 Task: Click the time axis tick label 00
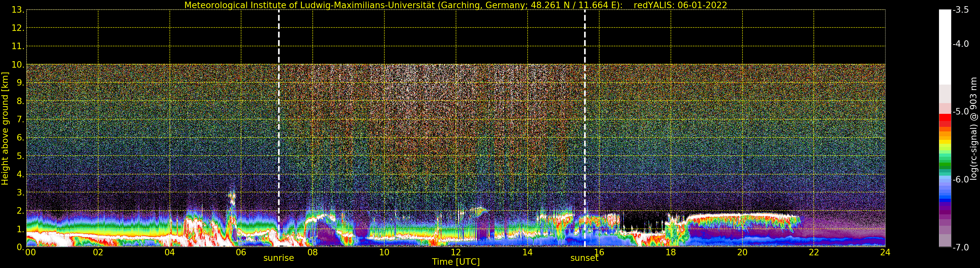(30, 252)
